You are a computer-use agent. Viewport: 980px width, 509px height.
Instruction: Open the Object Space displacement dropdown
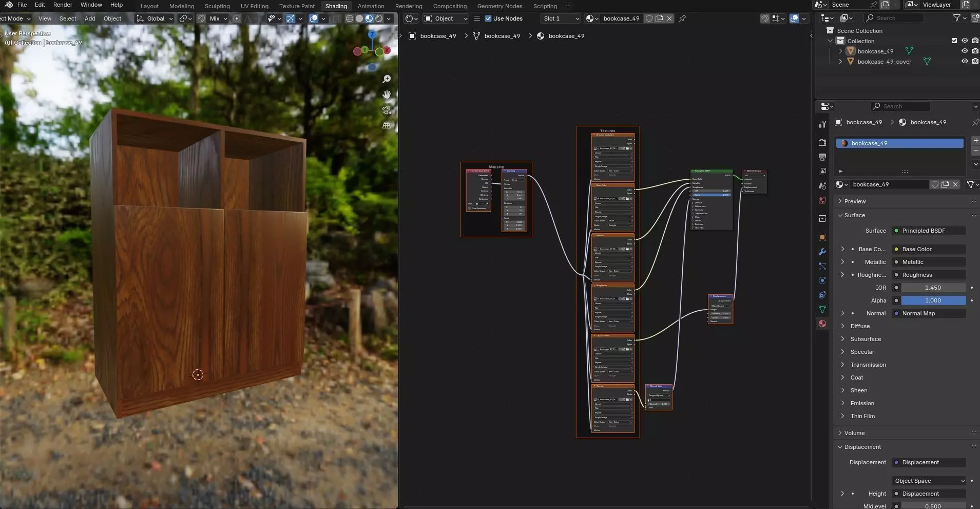tap(930, 481)
